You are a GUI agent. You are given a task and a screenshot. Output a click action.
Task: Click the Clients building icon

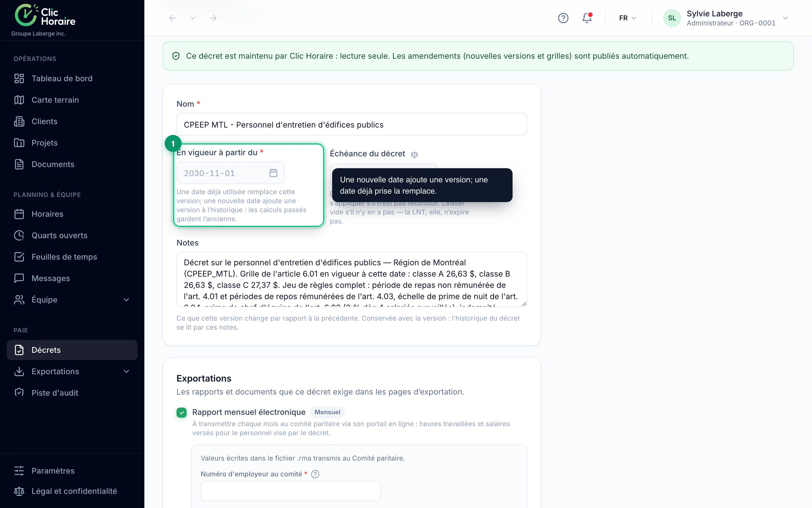[19, 121]
